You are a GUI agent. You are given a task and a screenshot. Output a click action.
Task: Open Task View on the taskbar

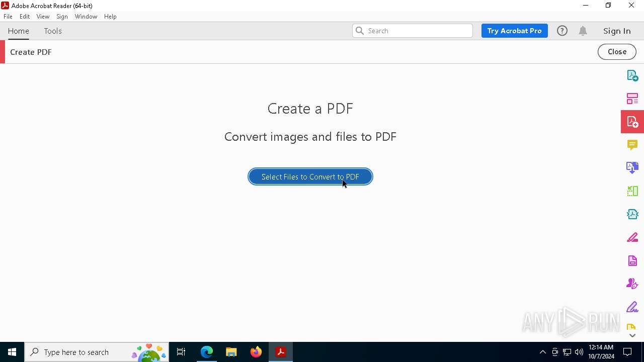coord(181,352)
